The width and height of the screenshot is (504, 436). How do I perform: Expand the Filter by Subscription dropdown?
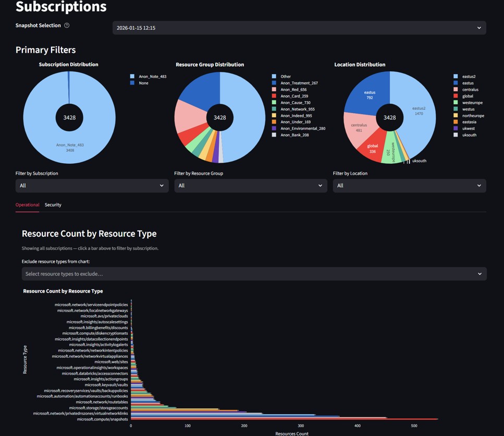tap(92, 186)
